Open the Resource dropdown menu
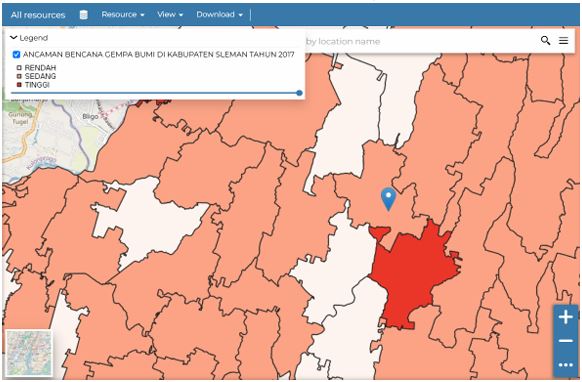This screenshot has height=382, width=582. [x=122, y=14]
